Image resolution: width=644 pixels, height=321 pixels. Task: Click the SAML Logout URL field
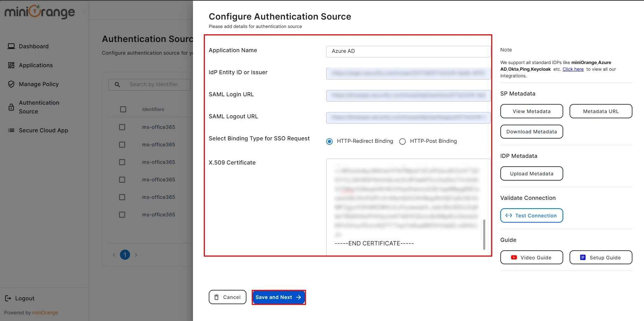pos(408,117)
